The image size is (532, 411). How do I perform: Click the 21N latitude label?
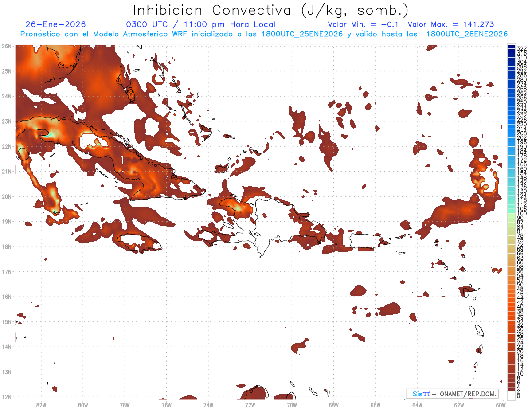[6, 171]
